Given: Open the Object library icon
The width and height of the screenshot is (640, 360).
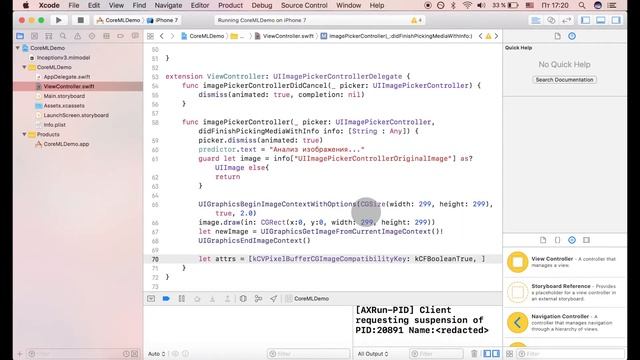Looking at the screenshot, I should [x=572, y=240].
